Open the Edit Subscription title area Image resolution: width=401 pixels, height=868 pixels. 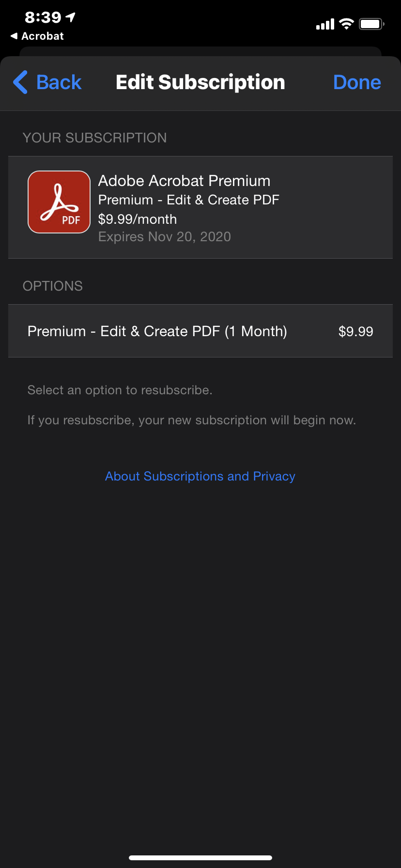[x=200, y=82]
